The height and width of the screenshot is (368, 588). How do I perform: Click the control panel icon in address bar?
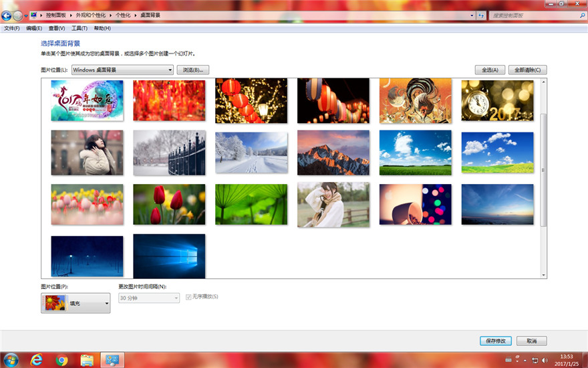click(34, 15)
